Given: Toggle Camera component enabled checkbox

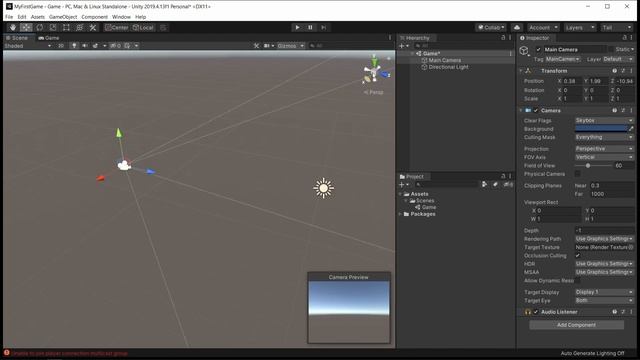Looking at the screenshot, I should [536, 110].
